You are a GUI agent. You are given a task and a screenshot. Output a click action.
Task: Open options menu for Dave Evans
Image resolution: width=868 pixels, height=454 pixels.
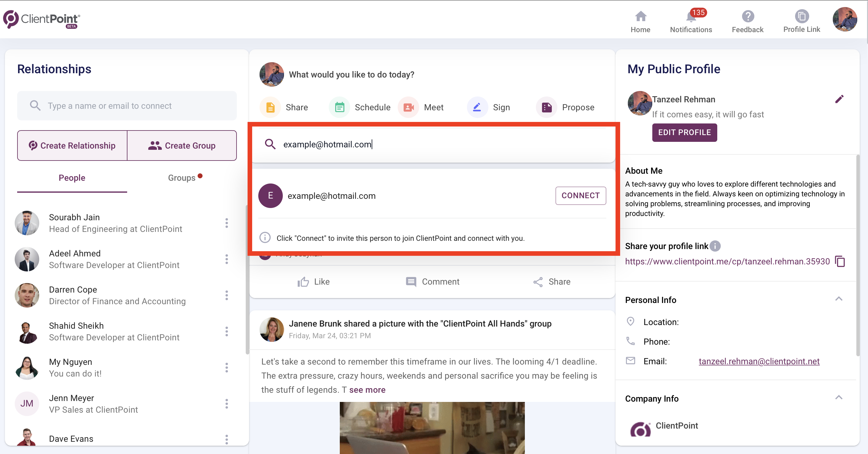tap(226, 439)
